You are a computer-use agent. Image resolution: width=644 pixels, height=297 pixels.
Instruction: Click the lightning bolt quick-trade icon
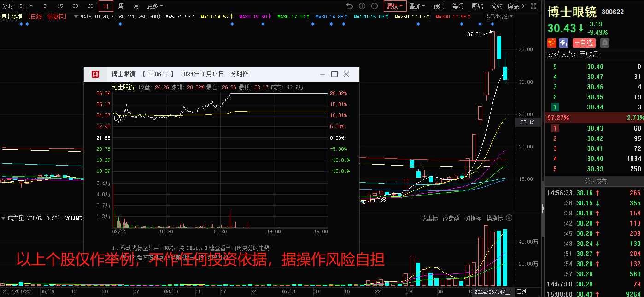(564, 43)
